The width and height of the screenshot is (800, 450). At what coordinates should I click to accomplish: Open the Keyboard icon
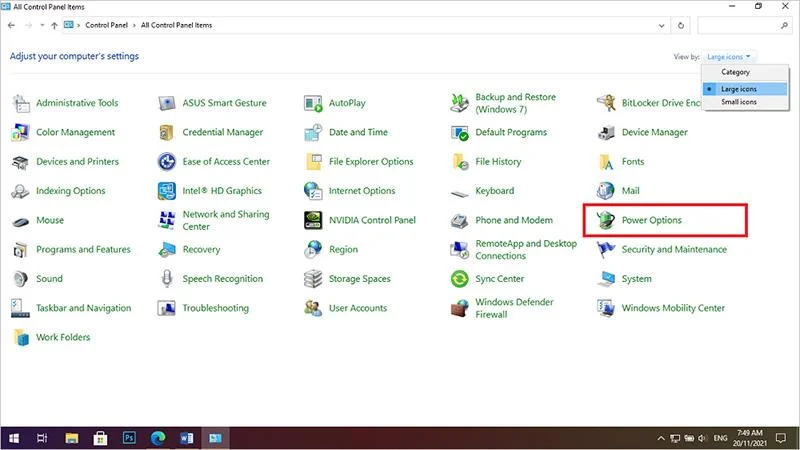[460, 194]
